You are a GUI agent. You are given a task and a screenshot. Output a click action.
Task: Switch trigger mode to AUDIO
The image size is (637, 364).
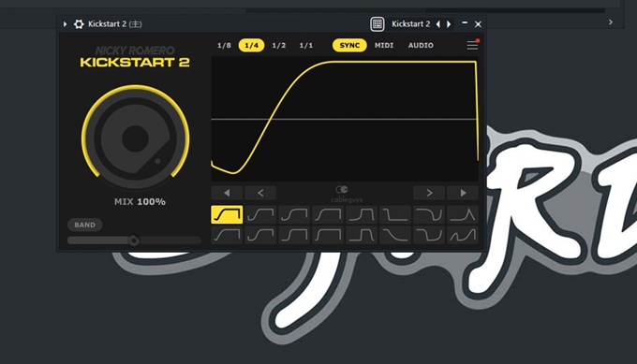pyautogui.click(x=421, y=45)
